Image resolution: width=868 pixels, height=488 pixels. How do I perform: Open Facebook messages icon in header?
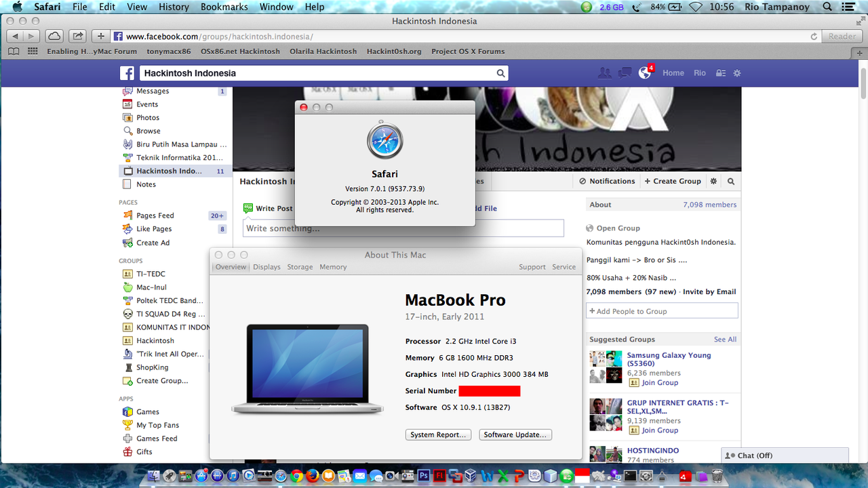pos(625,73)
